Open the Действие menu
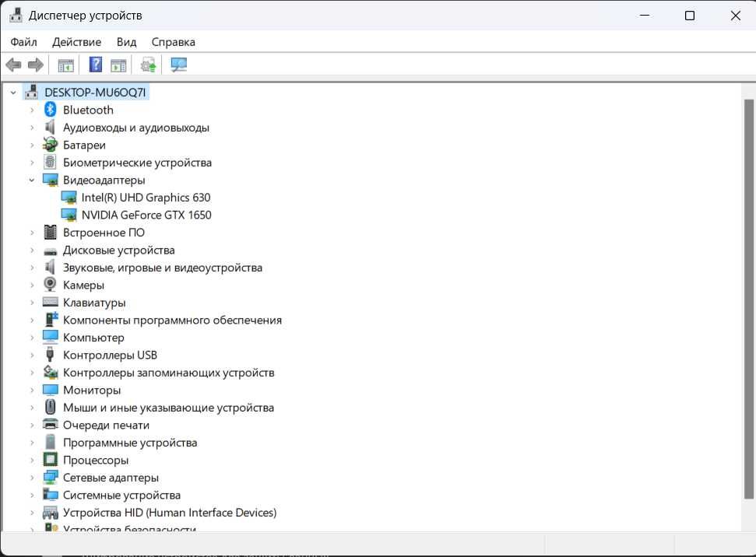 [76, 42]
